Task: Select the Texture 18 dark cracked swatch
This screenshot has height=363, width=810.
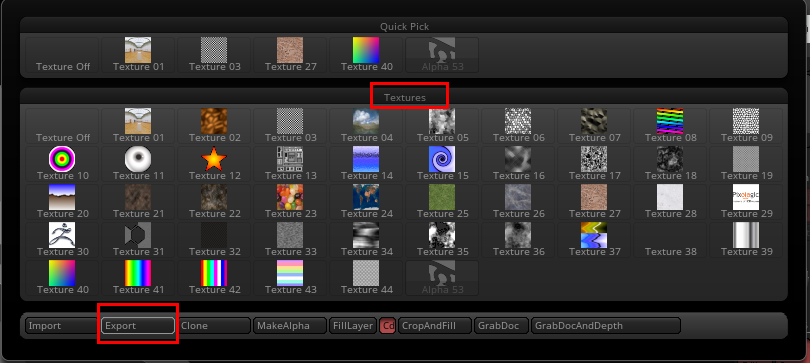Action: [669, 164]
